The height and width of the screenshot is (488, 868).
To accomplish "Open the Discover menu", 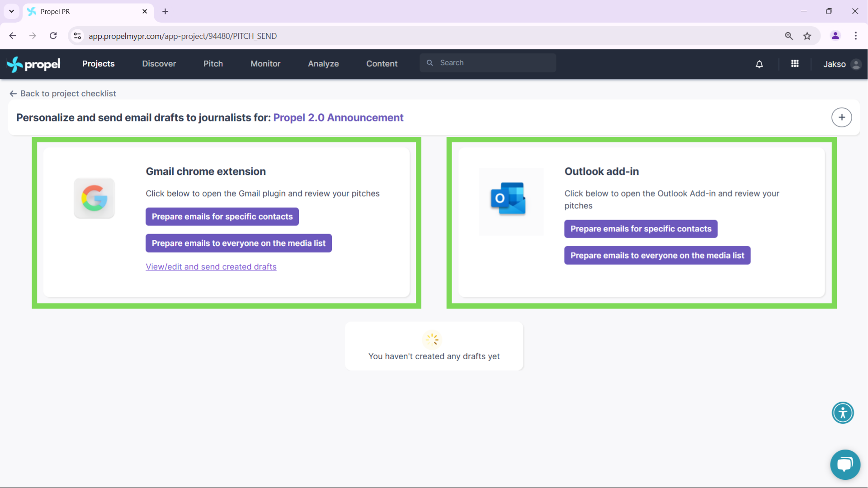I will pos(159,64).
